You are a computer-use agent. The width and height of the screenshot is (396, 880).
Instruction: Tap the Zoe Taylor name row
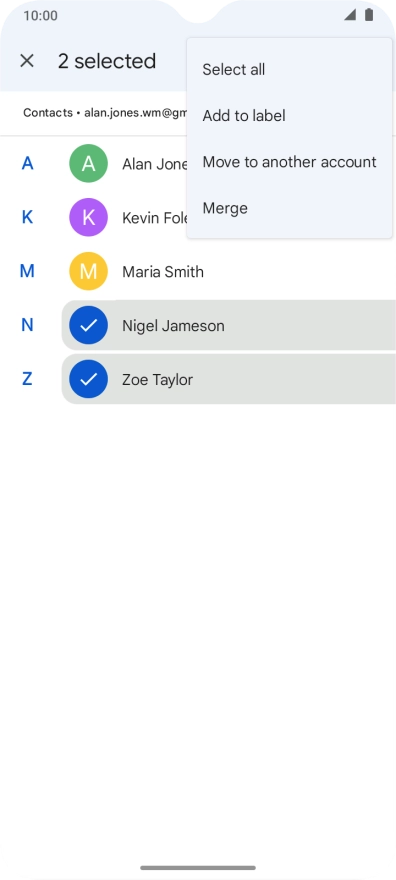(x=229, y=379)
